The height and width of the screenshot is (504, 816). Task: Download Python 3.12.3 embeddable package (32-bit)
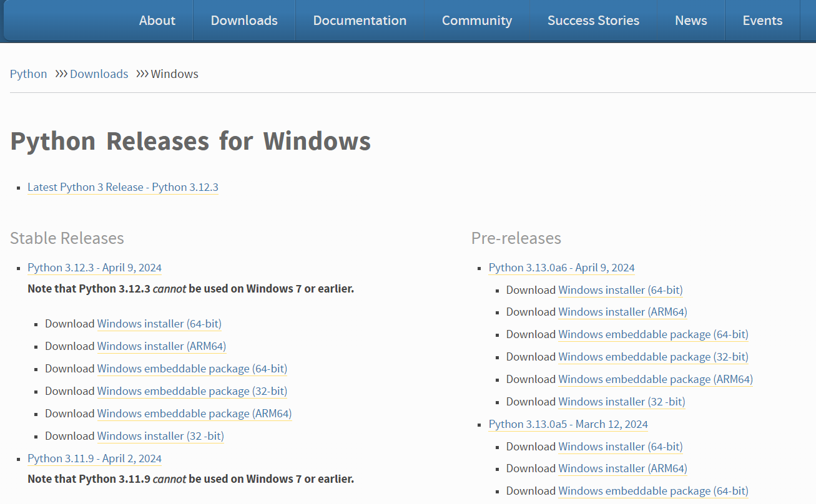click(x=192, y=391)
